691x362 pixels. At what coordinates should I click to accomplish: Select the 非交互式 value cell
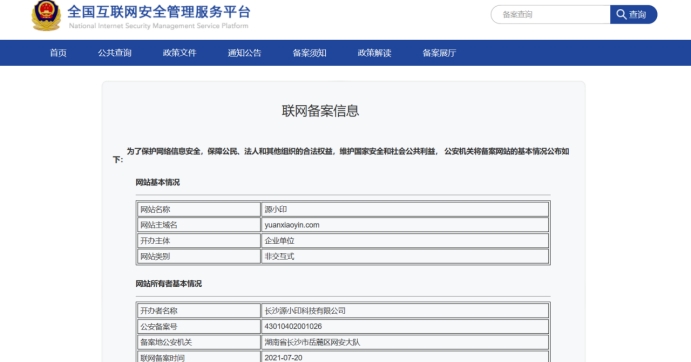click(405, 256)
